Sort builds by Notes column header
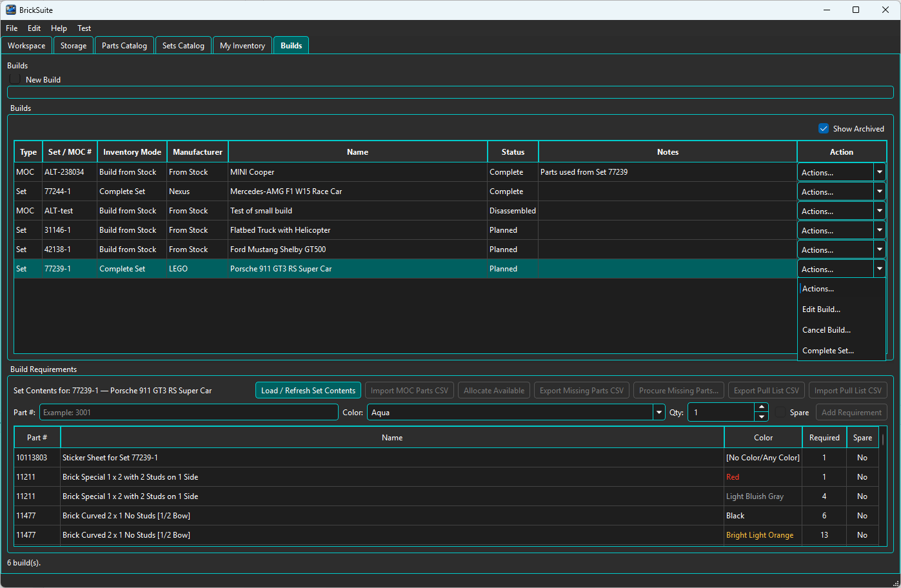The height and width of the screenshot is (588, 901). (x=668, y=152)
